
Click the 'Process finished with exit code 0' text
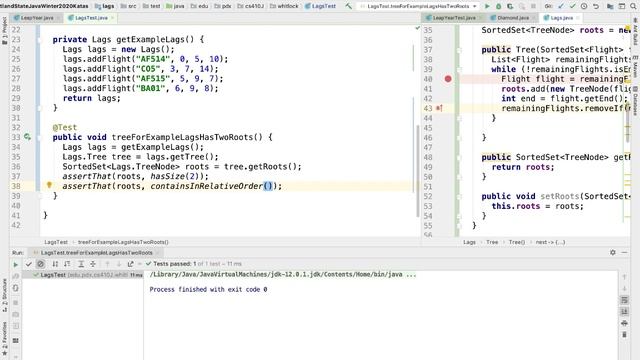pos(208,289)
